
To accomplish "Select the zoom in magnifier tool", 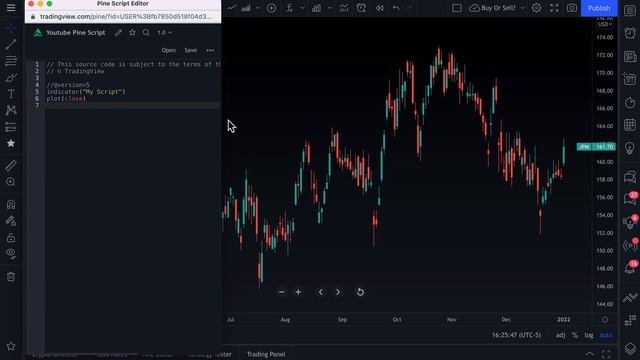I will click(11, 182).
